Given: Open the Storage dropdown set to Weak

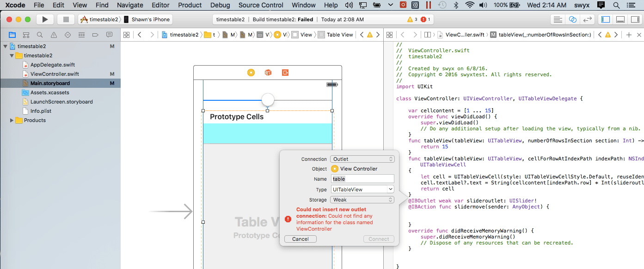Looking at the screenshot, I should coord(362,200).
